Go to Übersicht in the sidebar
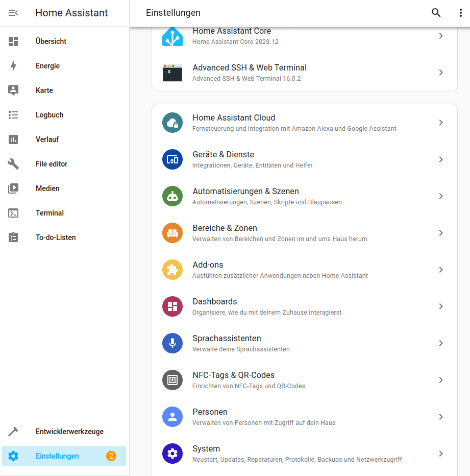Image resolution: width=470 pixels, height=476 pixels. (x=64, y=41)
